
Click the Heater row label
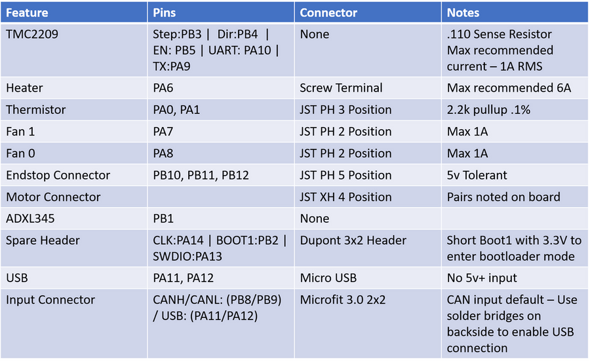coord(24,88)
